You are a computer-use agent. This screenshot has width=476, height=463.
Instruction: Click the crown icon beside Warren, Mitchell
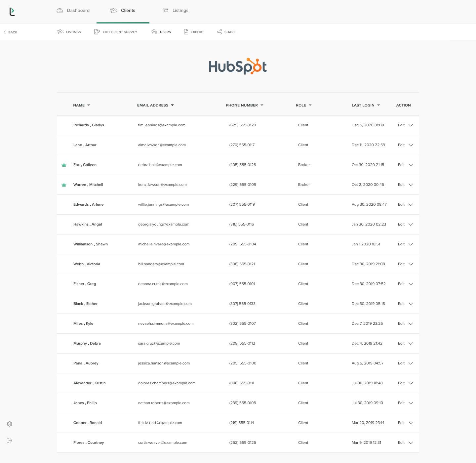click(64, 185)
